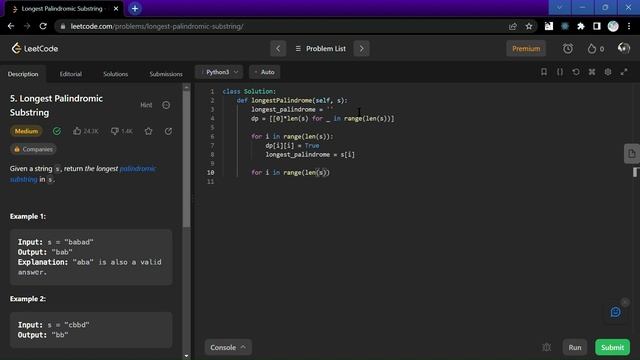Click the circular icon beside Hint
The height and width of the screenshot is (360, 640).
pos(166,105)
